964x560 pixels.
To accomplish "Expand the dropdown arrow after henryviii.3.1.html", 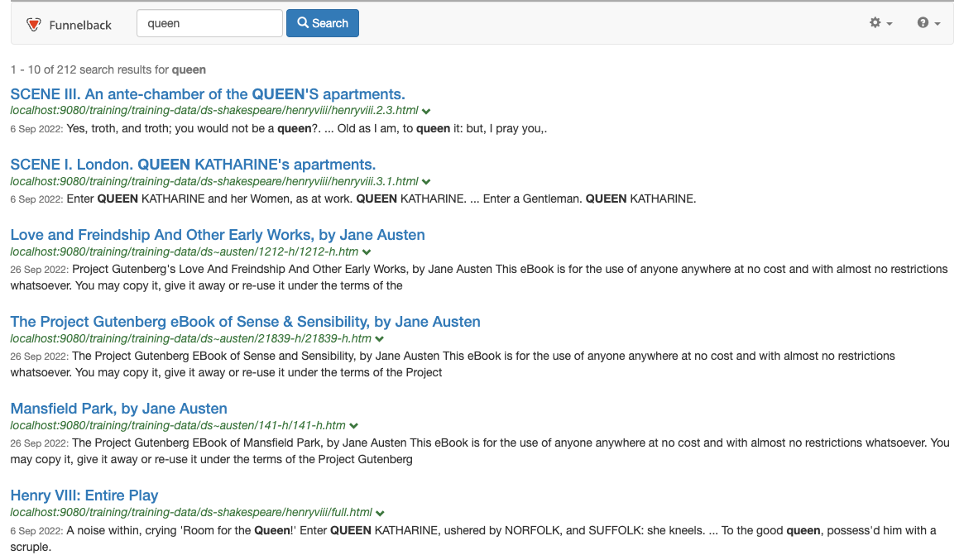I will (x=426, y=181).
